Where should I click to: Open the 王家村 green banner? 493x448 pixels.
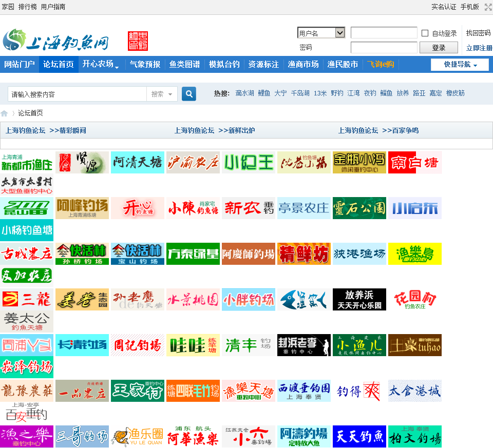tap(138, 391)
